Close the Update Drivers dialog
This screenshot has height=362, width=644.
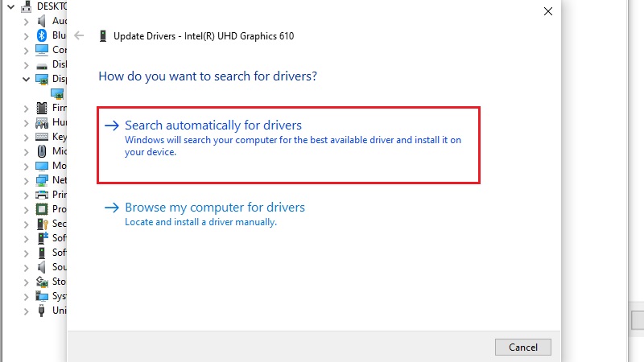click(548, 11)
